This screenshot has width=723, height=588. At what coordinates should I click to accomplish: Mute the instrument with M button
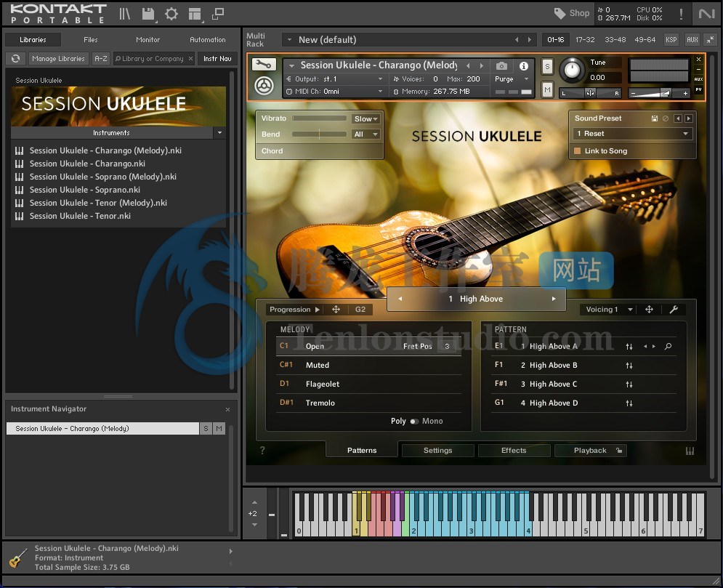(547, 89)
